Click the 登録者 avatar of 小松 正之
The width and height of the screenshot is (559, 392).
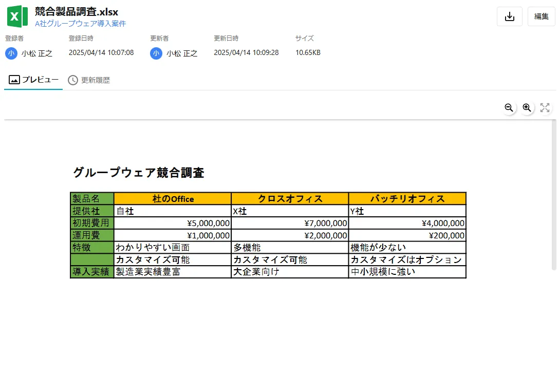click(11, 53)
